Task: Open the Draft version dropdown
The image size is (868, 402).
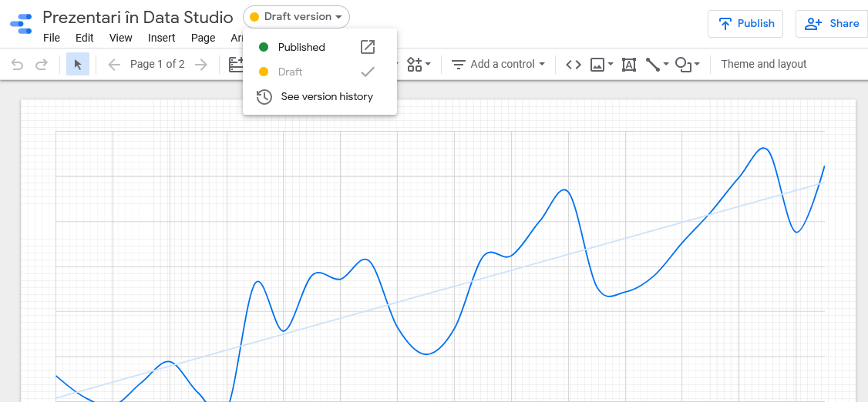Action: pos(296,17)
